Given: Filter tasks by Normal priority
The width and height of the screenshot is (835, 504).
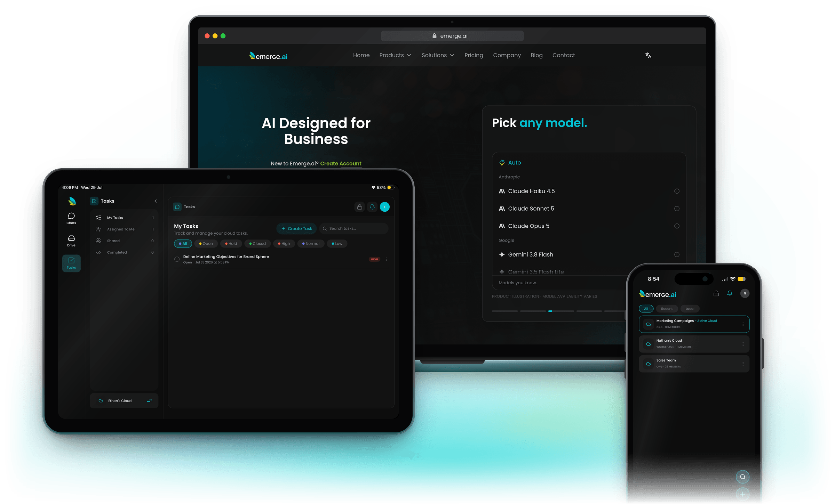Looking at the screenshot, I should [x=311, y=244].
